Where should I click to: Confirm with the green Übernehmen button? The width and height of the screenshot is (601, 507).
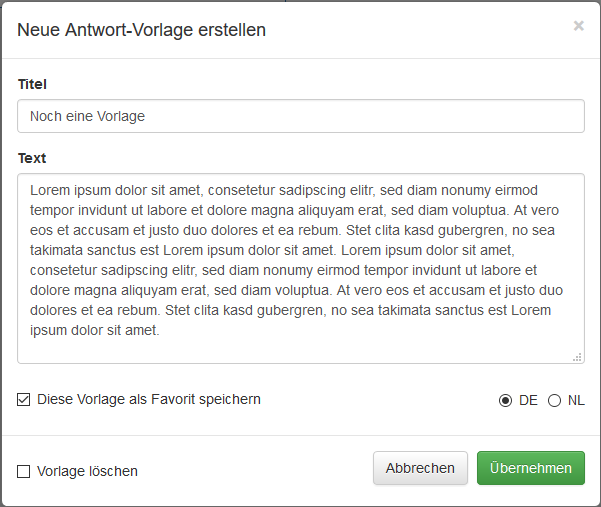tap(530, 468)
